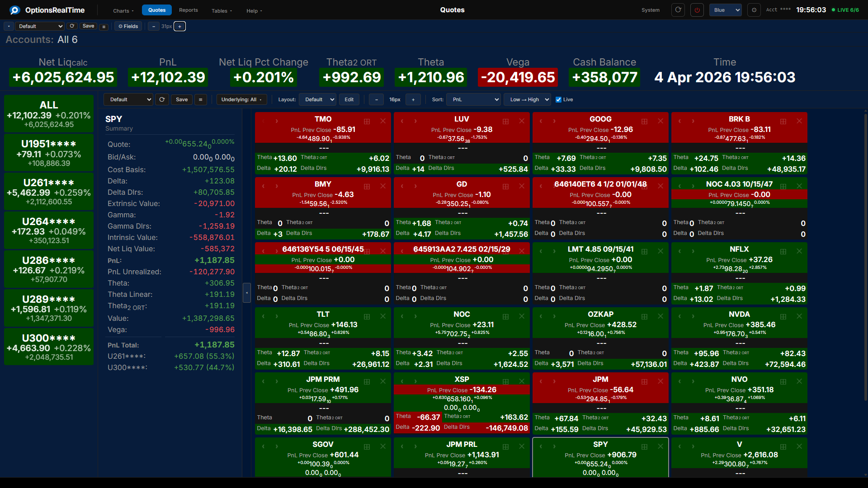Click the reload icon in the quotes toolbar
Viewport: 868px width, 488px height.
(162, 99)
